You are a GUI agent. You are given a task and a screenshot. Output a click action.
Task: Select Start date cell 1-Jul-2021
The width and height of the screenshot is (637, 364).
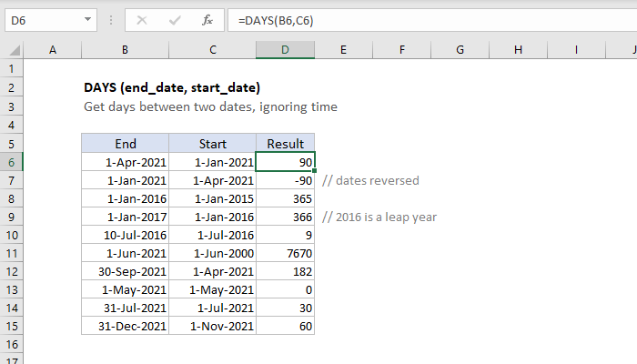(212, 308)
